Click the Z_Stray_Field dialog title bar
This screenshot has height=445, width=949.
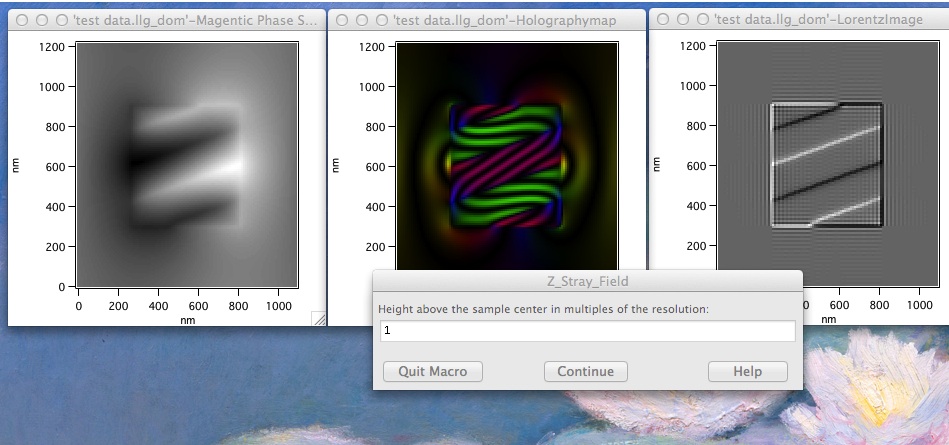tap(587, 281)
